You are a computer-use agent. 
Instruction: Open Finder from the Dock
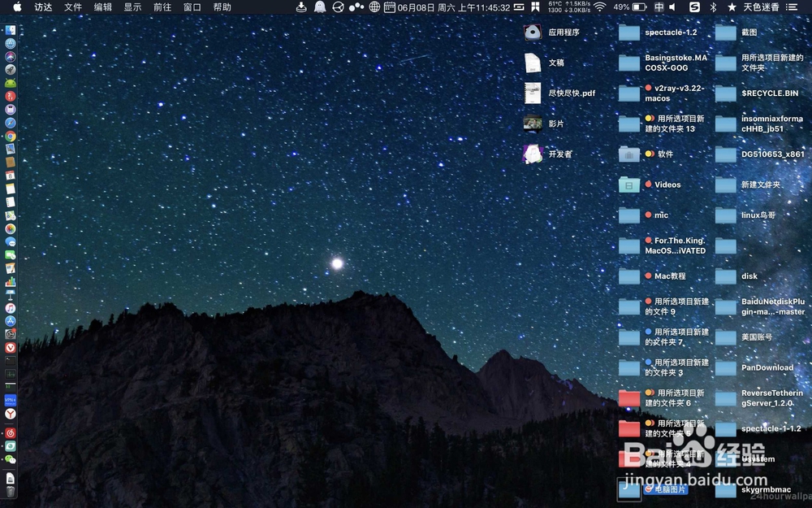(11, 30)
